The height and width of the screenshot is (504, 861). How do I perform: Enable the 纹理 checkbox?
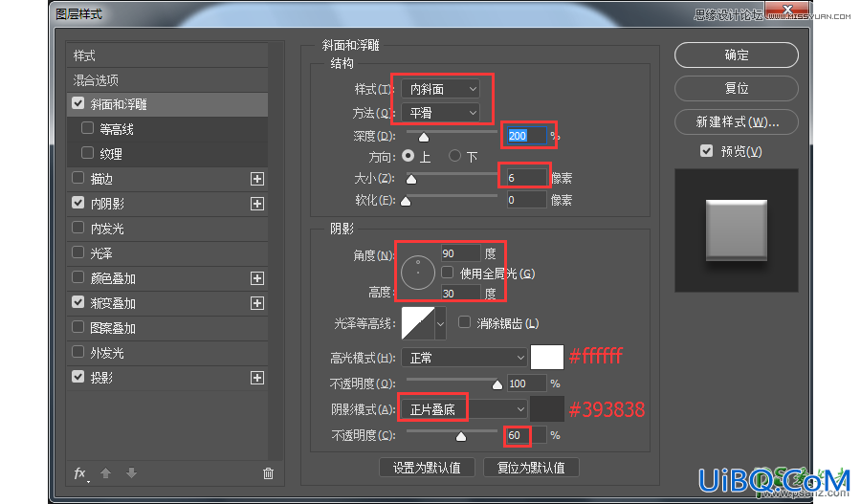(x=87, y=153)
